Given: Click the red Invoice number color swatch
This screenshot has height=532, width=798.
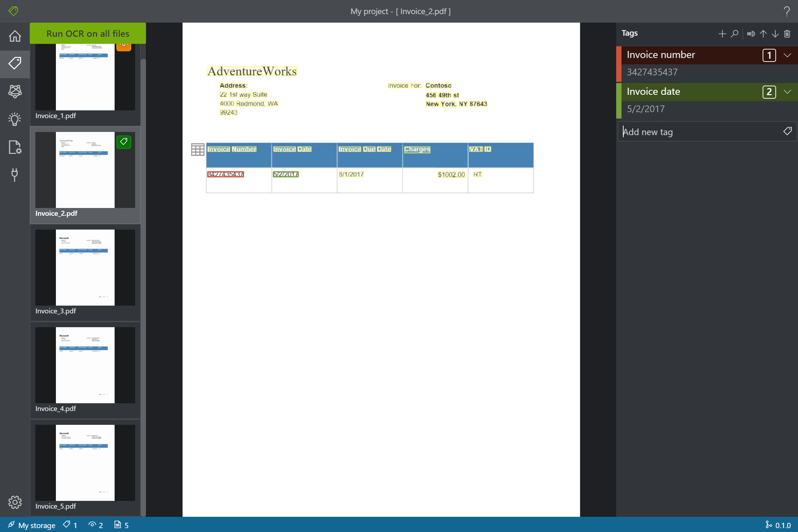Looking at the screenshot, I should [x=619, y=64].
